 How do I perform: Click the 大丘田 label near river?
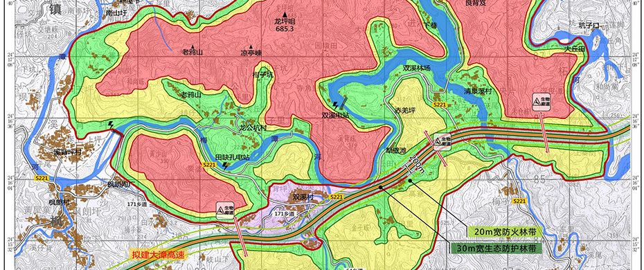coord(574,49)
